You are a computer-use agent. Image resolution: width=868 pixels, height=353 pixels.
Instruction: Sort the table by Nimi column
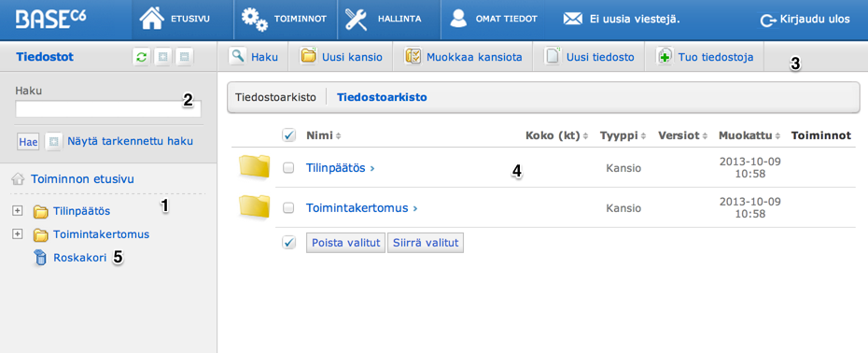coord(324,135)
